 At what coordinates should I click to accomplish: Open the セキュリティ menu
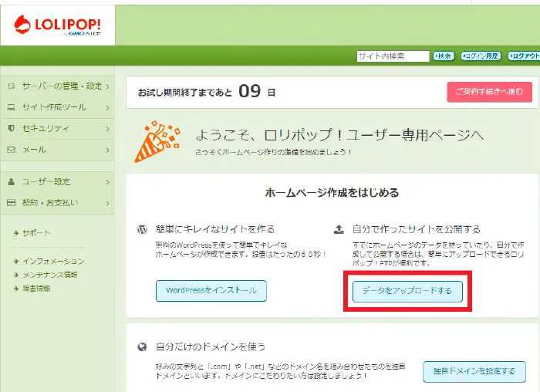point(58,129)
